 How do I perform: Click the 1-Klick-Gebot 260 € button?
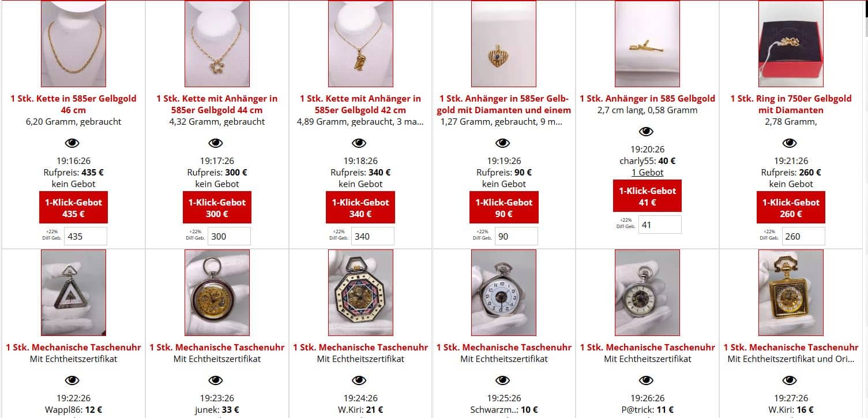[791, 207]
